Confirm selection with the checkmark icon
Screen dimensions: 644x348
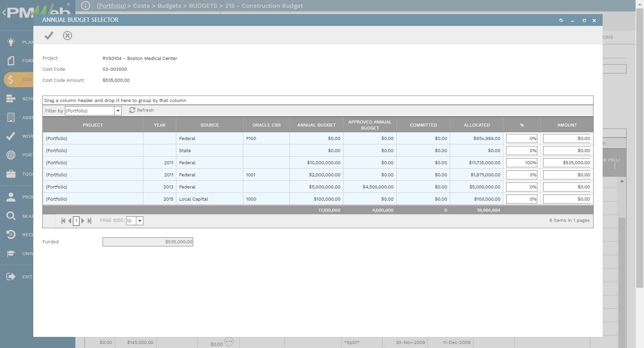click(x=49, y=35)
